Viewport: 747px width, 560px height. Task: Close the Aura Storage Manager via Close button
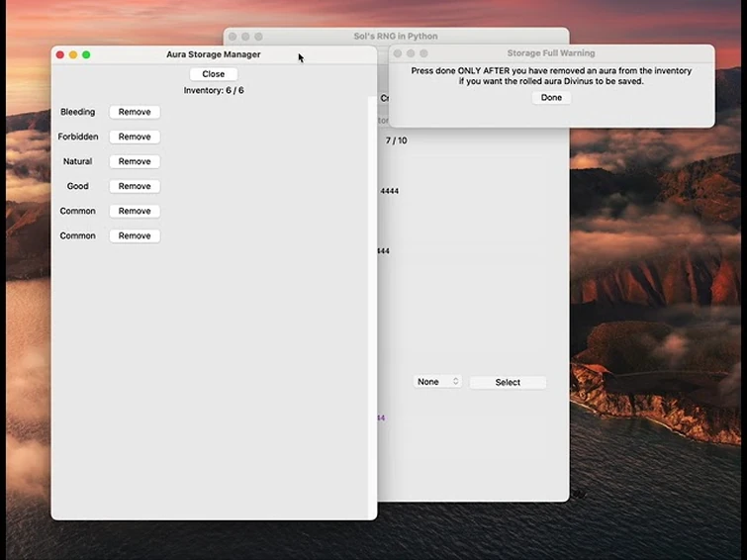[x=213, y=74]
